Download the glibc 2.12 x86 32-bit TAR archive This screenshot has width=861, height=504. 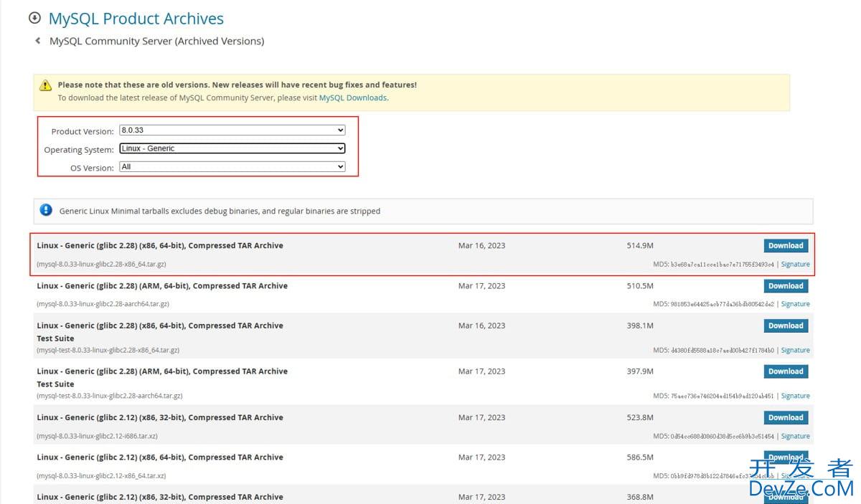786,417
